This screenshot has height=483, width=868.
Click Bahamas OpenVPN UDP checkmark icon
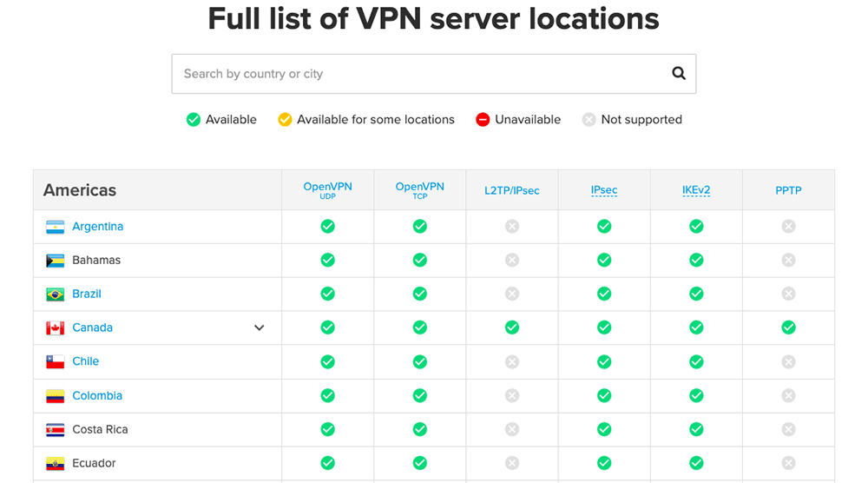(x=327, y=260)
